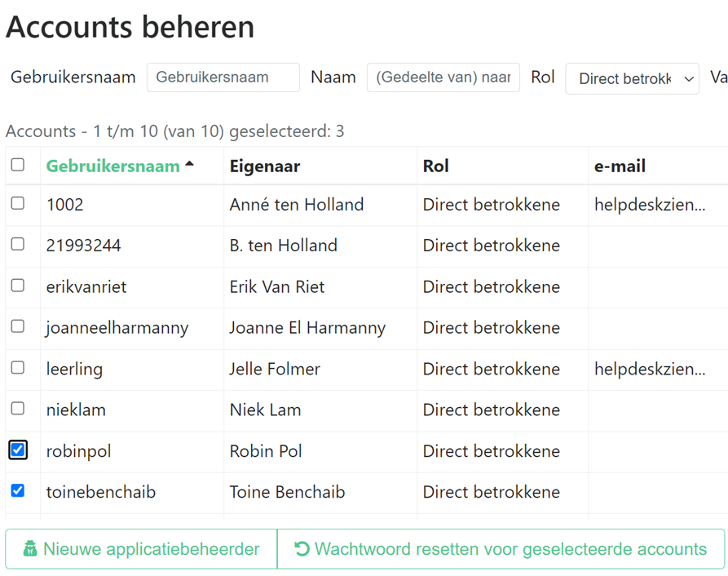
Task: Sort table by Rol column header
Action: [435, 166]
